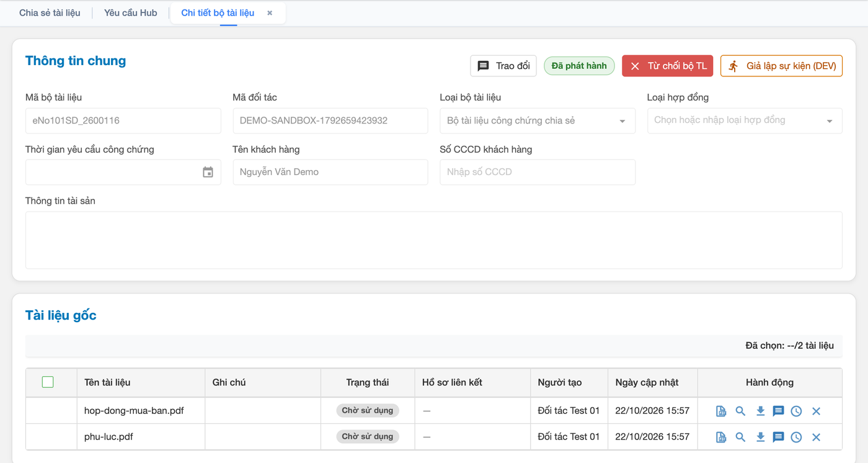The height and width of the screenshot is (463, 868).
Task: Click Trạng thái column header
Action: [x=368, y=382]
